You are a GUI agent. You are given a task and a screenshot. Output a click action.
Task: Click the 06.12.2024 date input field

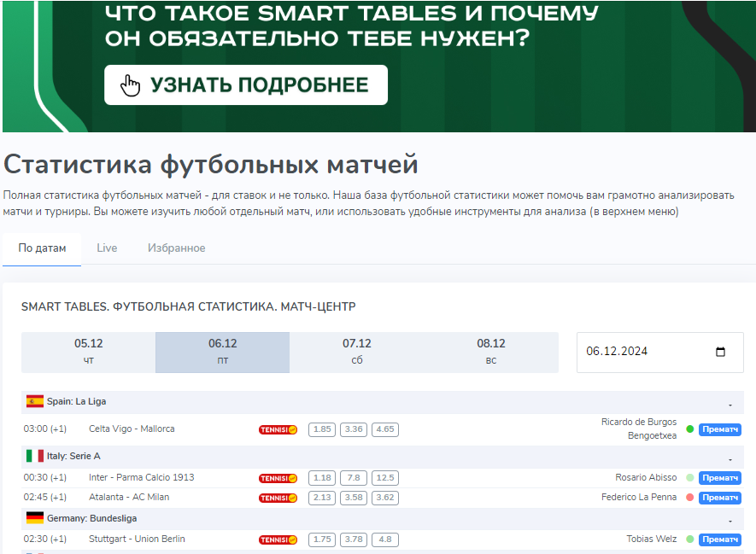coord(645,353)
